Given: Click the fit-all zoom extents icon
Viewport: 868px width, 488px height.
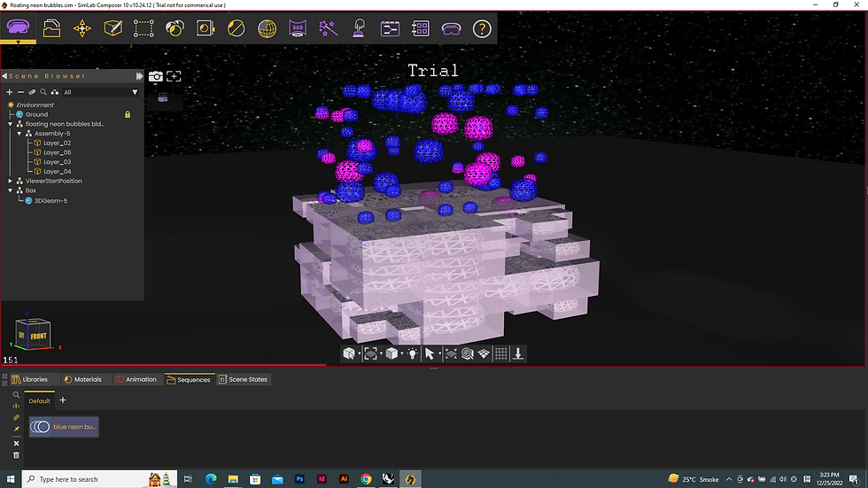Looking at the screenshot, I should tap(451, 353).
